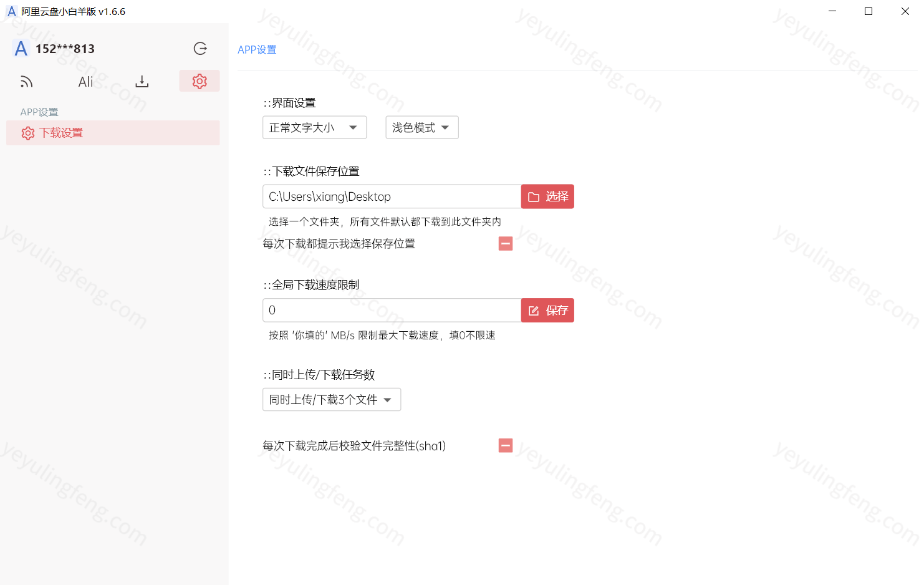Click the blue A account avatar logo

tap(21, 49)
